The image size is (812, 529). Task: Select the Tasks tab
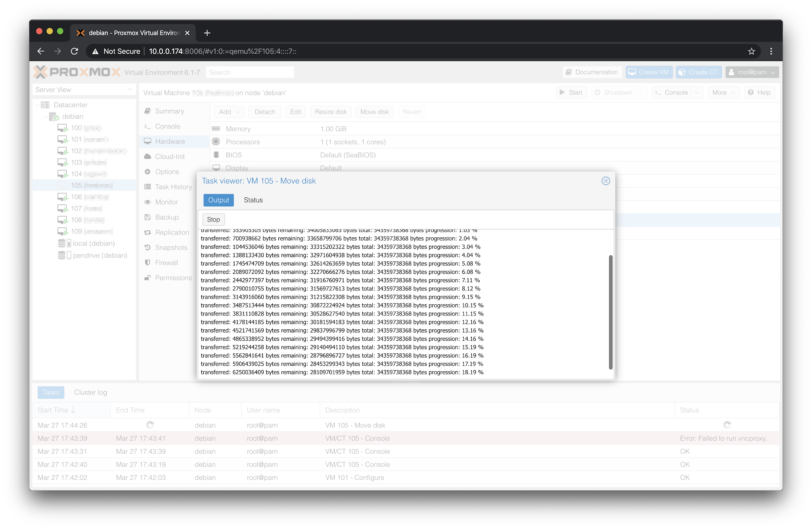tap(51, 392)
